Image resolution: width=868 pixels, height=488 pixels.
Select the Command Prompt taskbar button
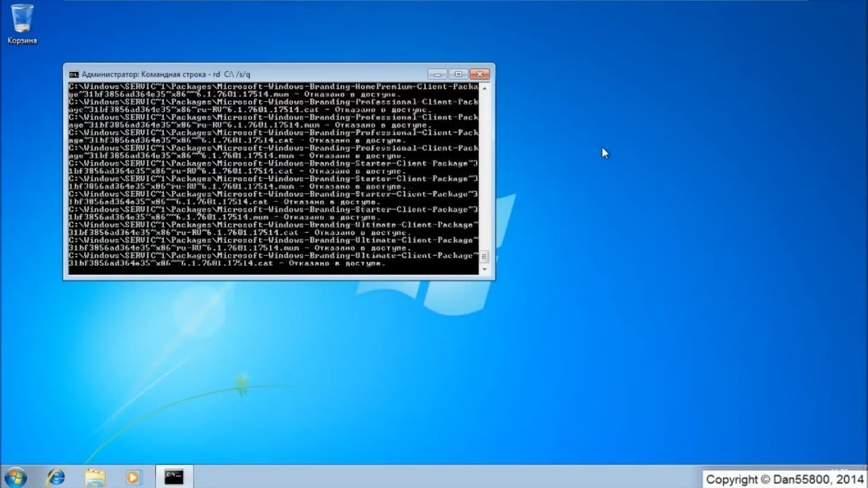(x=174, y=476)
